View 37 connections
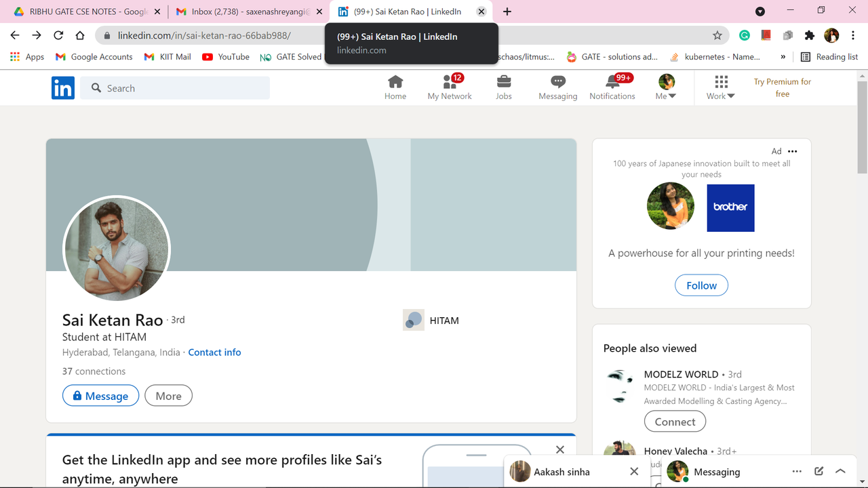This screenshot has height=488, width=868. click(94, 371)
